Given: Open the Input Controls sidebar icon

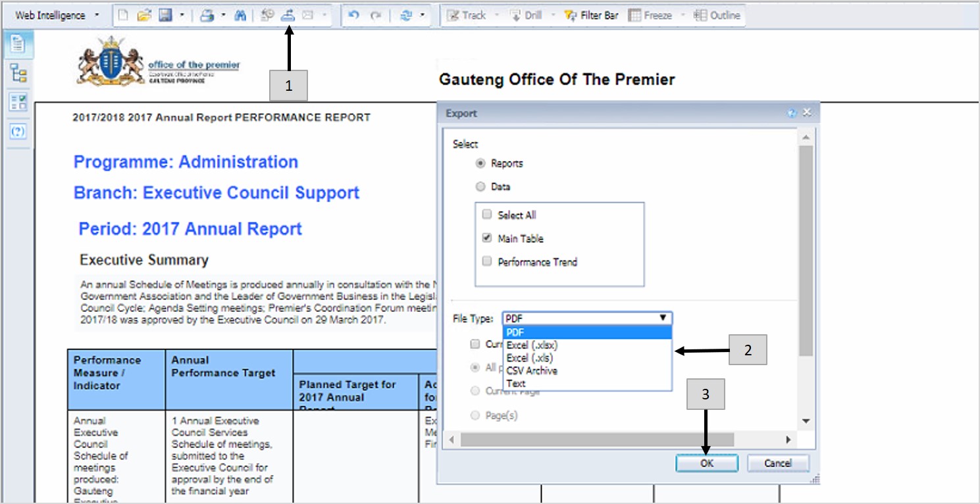Looking at the screenshot, I should 18,102.
